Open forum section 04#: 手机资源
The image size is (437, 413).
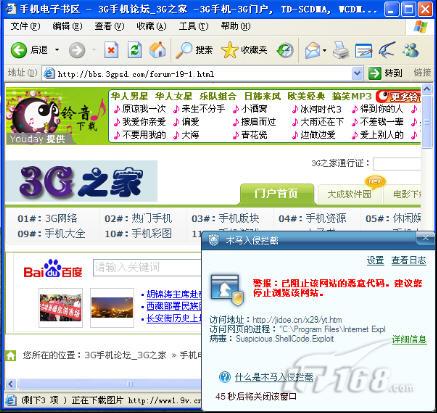[x=312, y=218]
